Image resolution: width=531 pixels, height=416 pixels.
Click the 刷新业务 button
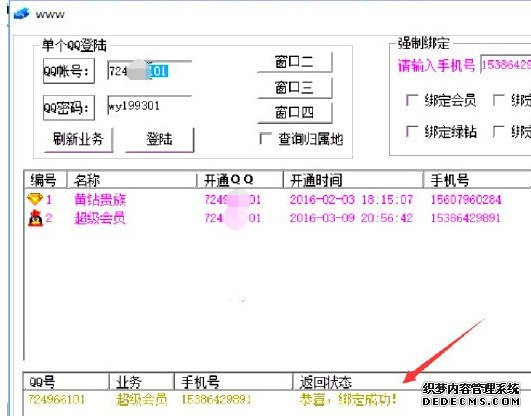click(x=78, y=139)
